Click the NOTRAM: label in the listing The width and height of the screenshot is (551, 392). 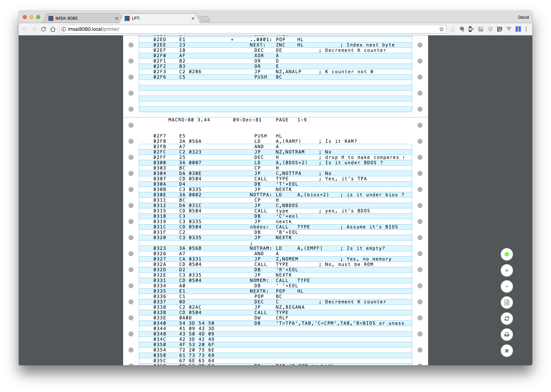click(x=261, y=248)
